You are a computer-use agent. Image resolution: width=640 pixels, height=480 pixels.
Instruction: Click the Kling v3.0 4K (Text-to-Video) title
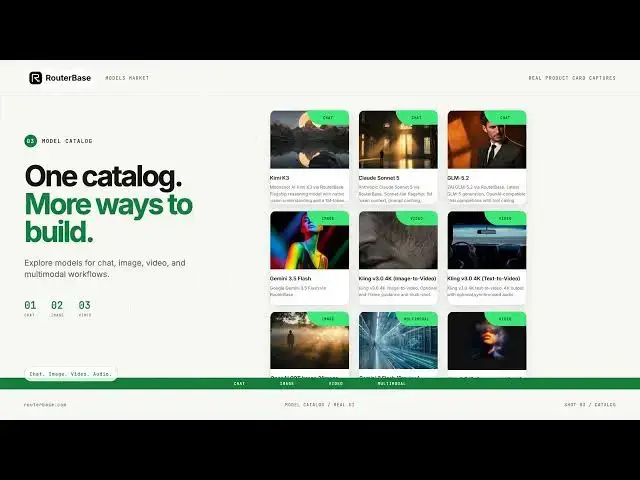coord(484,278)
